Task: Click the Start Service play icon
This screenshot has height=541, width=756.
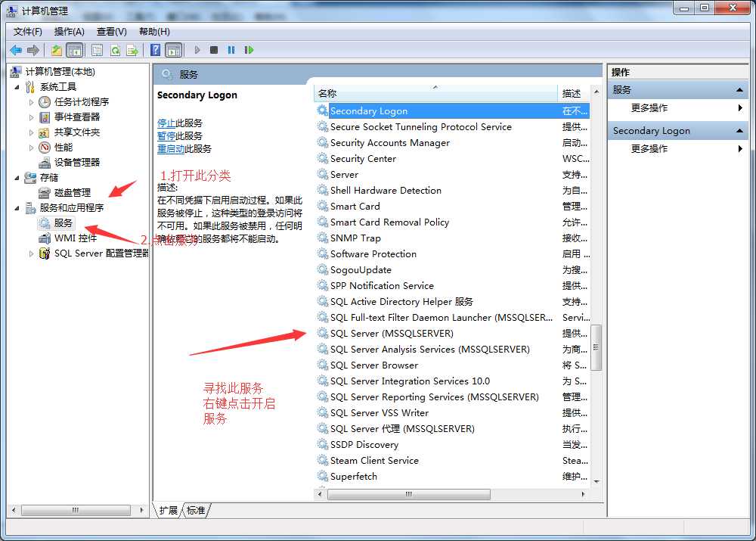Action: 197,50
